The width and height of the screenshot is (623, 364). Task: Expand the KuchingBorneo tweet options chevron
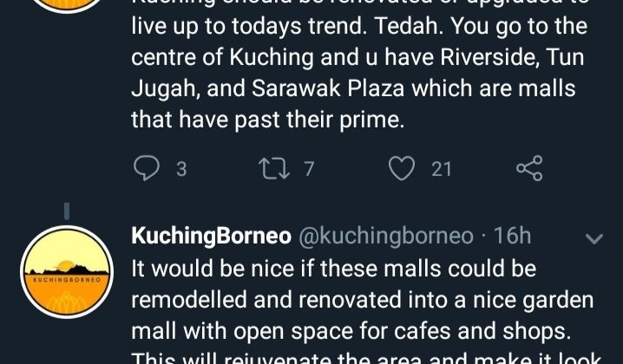click(x=594, y=238)
